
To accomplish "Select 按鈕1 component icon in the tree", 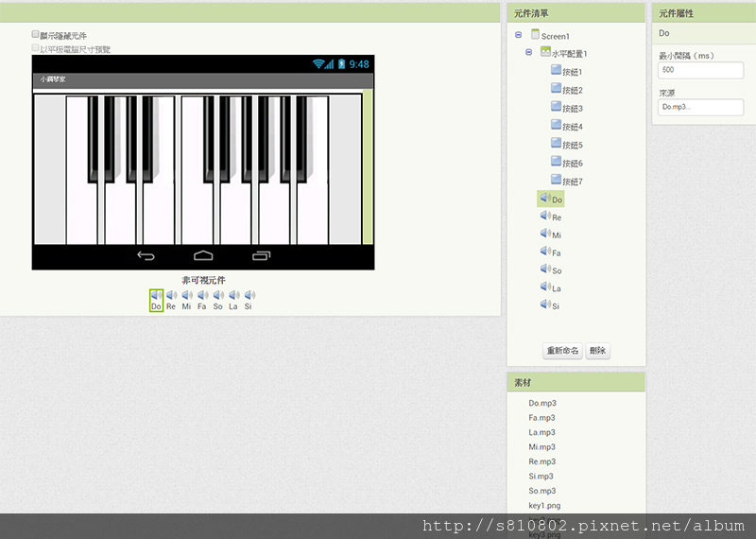I will tap(556, 70).
